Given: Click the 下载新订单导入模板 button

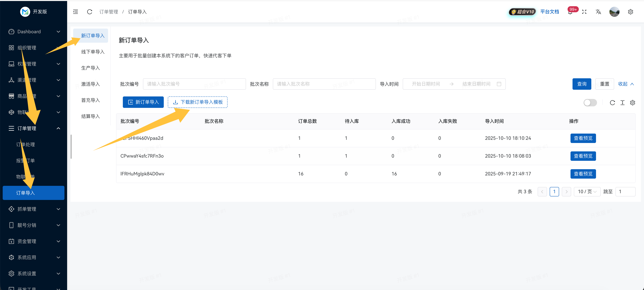Looking at the screenshot, I should [x=197, y=102].
